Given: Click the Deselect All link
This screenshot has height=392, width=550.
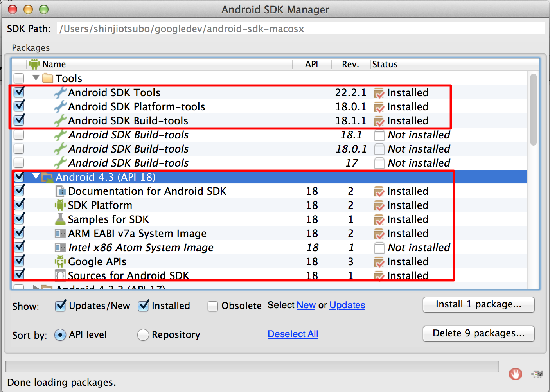Looking at the screenshot, I should click(x=293, y=334).
